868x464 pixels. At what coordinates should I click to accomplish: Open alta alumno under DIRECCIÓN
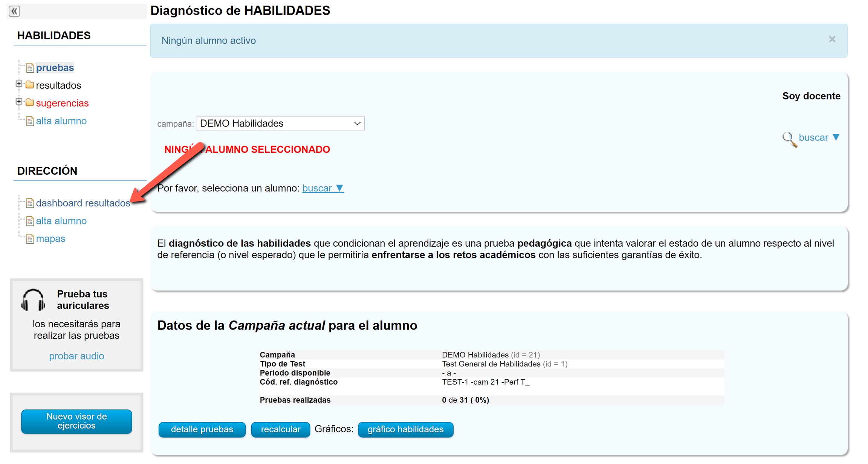(61, 221)
